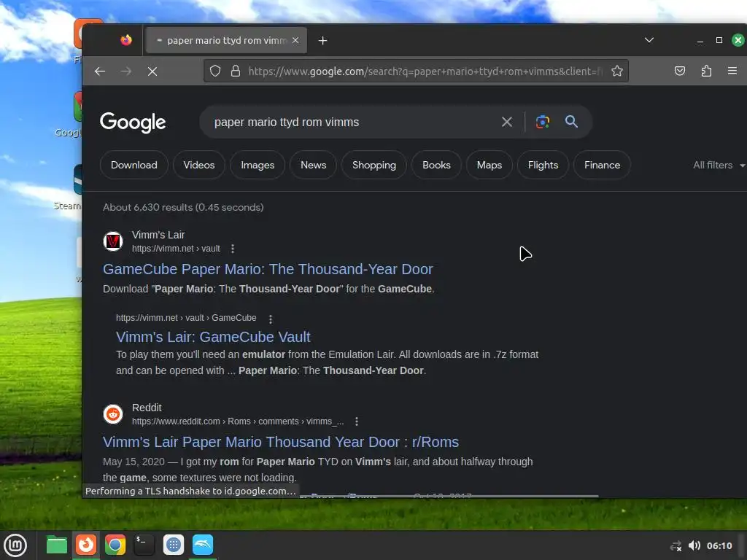The width and height of the screenshot is (747, 560).
Task: Expand the All filters dropdown
Action: (719, 166)
